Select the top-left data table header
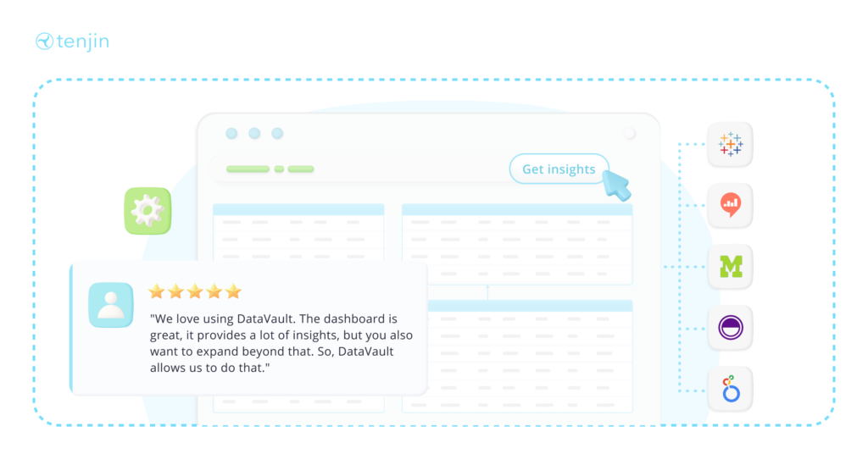Viewport: 868px width, 454px height. (x=298, y=209)
